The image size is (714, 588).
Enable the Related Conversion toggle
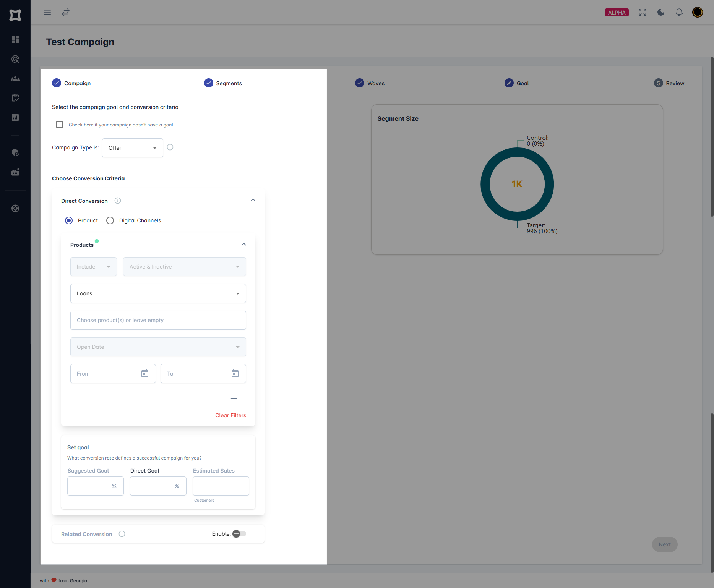click(239, 534)
